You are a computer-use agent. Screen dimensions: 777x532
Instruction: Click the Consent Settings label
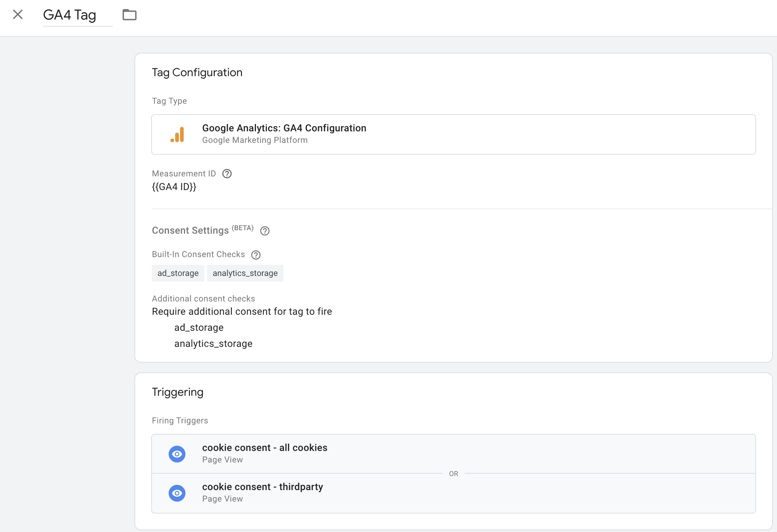pos(190,231)
